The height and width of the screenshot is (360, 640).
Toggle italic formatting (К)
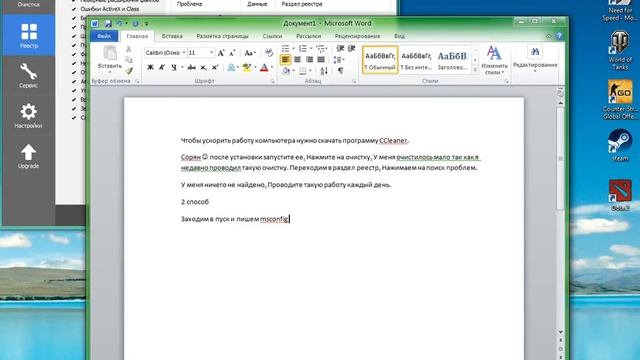coord(162,67)
